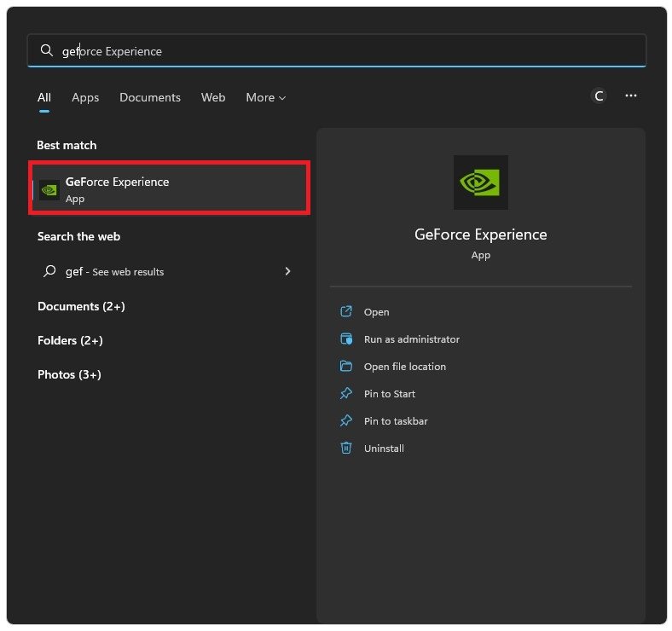Select the Documents filter tab
The height and width of the screenshot is (631, 672).
(x=150, y=98)
